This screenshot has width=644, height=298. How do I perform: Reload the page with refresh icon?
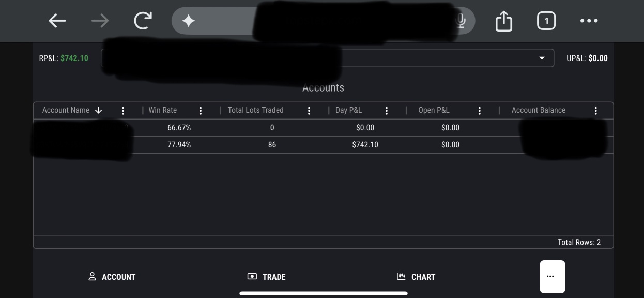[x=143, y=21]
